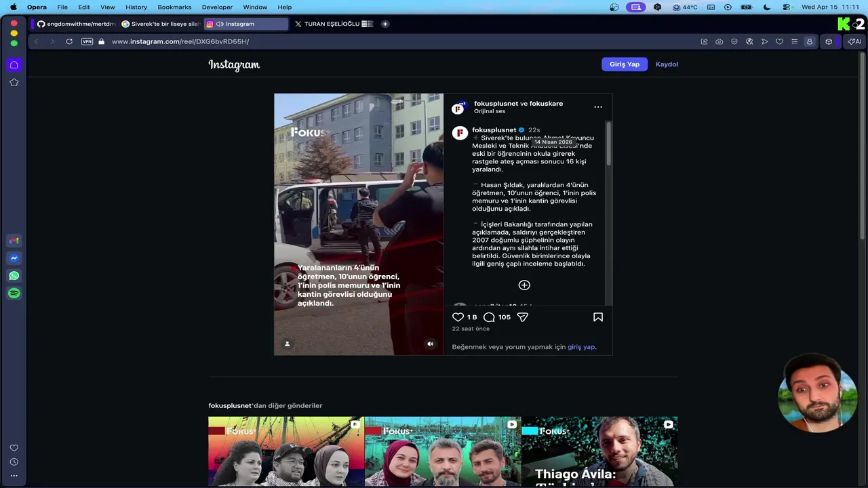
Task: Save the reel with the bookmark icon
Action: click(x=598, y=317)
